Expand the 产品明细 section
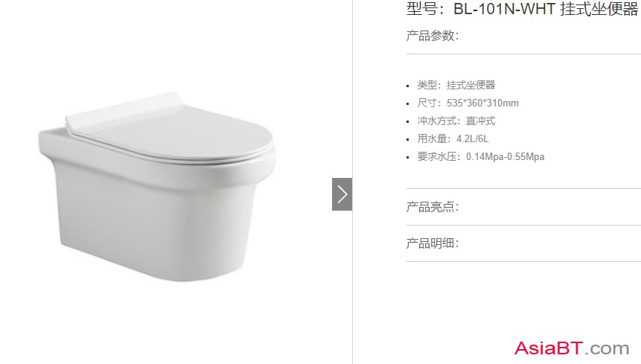The width and height of the screenshot is (641, 364). pyautogui.click(x=433, y=243)
